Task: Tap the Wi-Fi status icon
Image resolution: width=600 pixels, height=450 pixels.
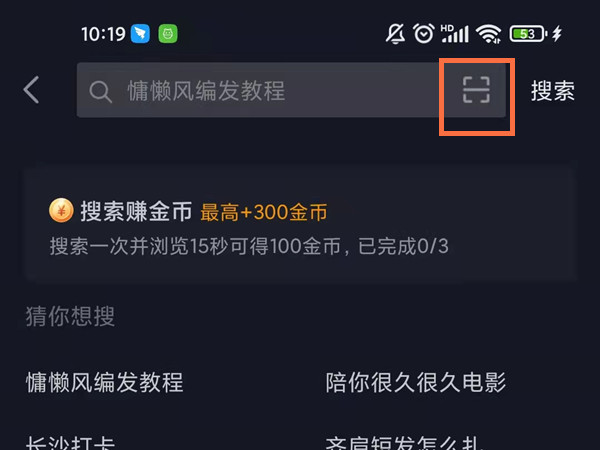Action: [489, 34]
